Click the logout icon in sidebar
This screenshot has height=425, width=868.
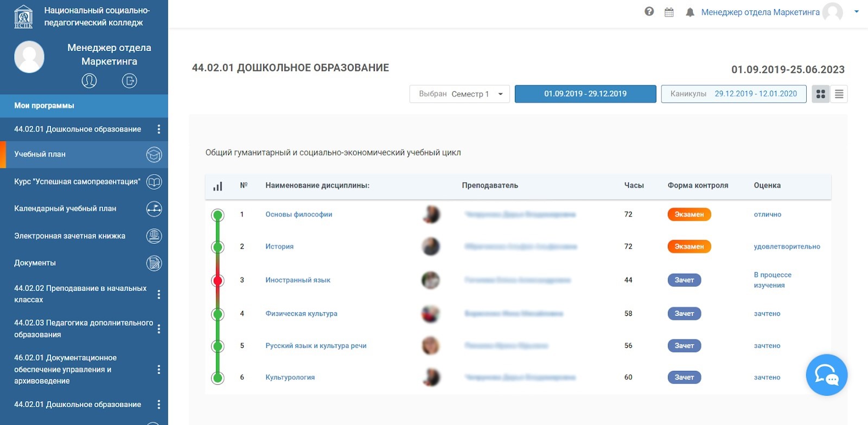click(129, 81)
